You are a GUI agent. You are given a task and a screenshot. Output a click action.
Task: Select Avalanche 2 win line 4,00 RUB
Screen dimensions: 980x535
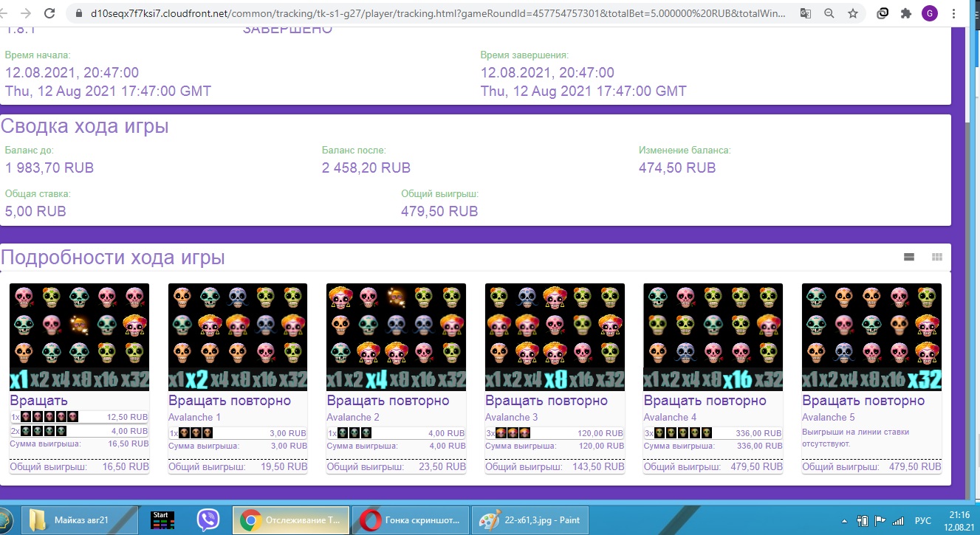(396, 433)
